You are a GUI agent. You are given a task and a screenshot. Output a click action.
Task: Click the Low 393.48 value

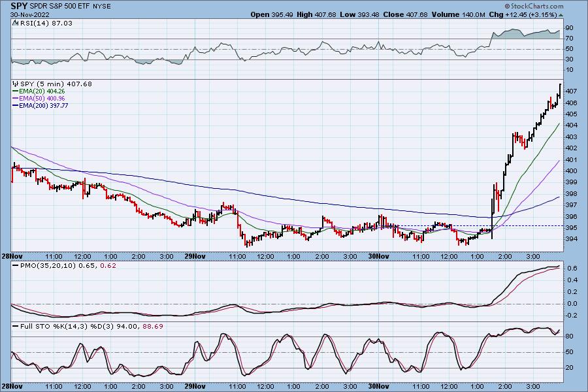359,14
